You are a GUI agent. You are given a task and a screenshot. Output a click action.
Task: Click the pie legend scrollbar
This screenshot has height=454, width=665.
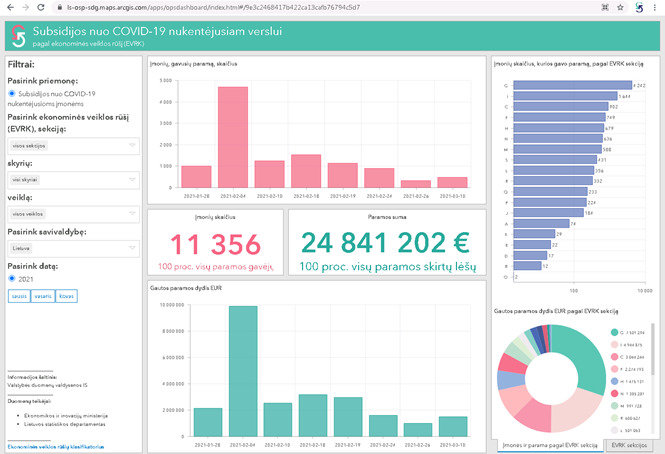click(x=653, y=349)
